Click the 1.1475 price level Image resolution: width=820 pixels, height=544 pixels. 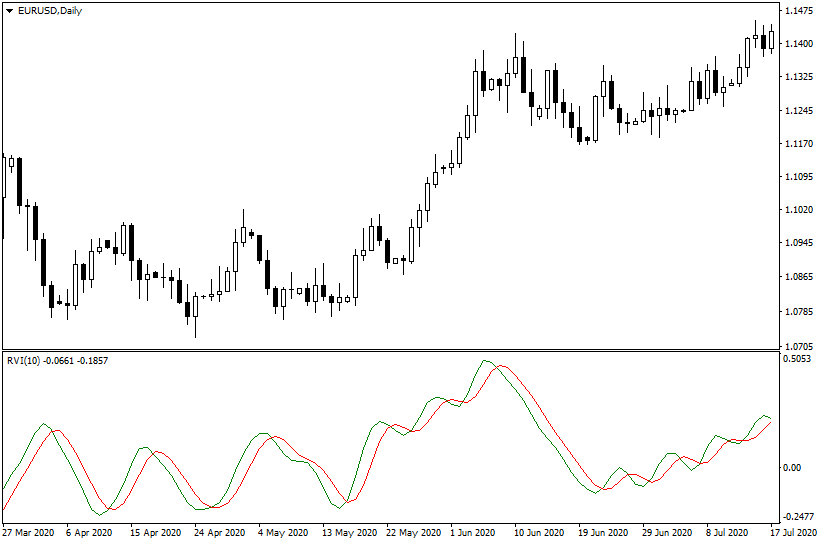click(799, 10)
